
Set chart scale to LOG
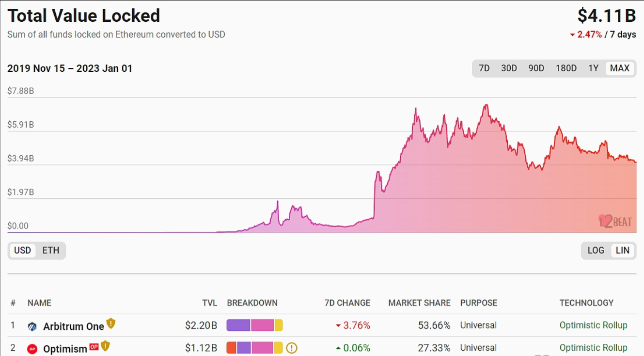596,250
